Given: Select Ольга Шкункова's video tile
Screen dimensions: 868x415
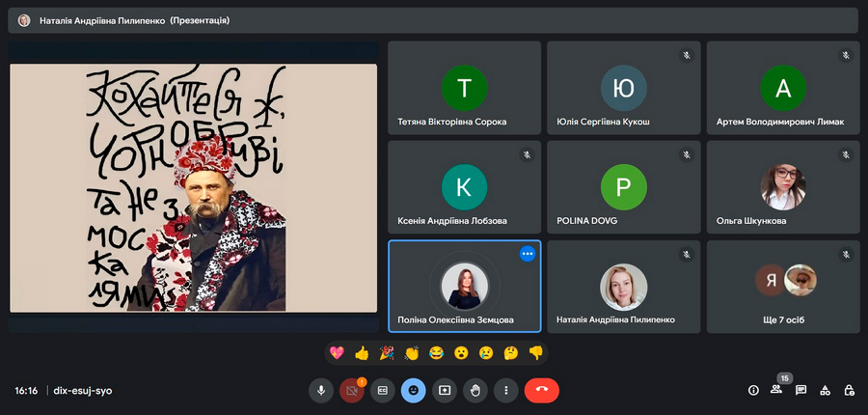Looking at the screenshot, I should tap(782, 184).
